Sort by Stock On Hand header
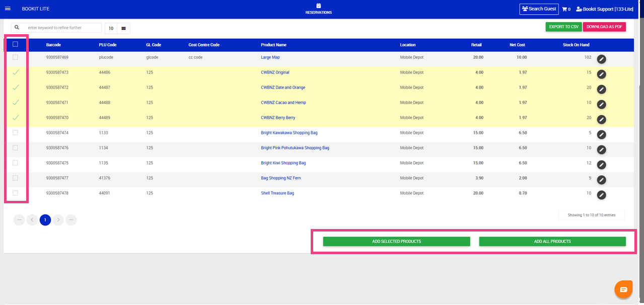The width and height of the screenshot is (644, 305). point(576,45)
